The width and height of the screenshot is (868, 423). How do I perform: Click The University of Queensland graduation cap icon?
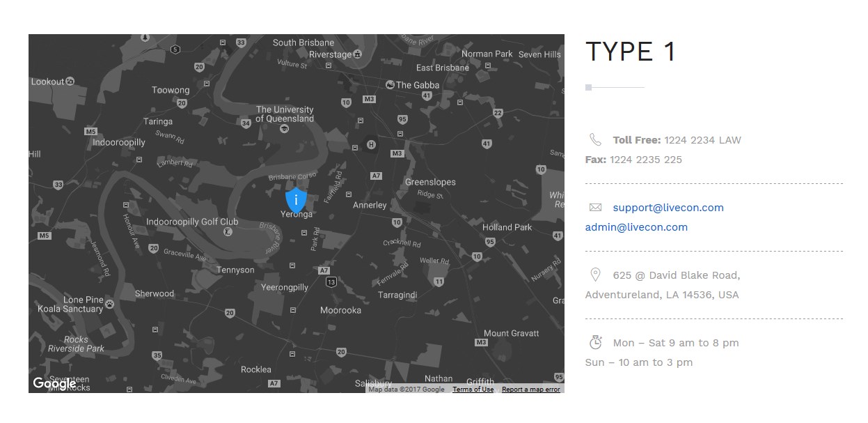(x=284, y=129)
